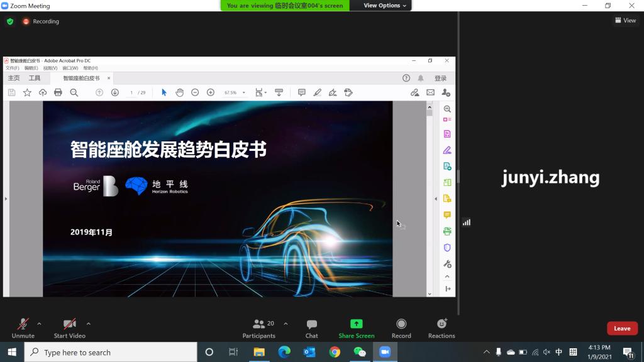Click the signal strength bars icon

click(x=467, y=222)
